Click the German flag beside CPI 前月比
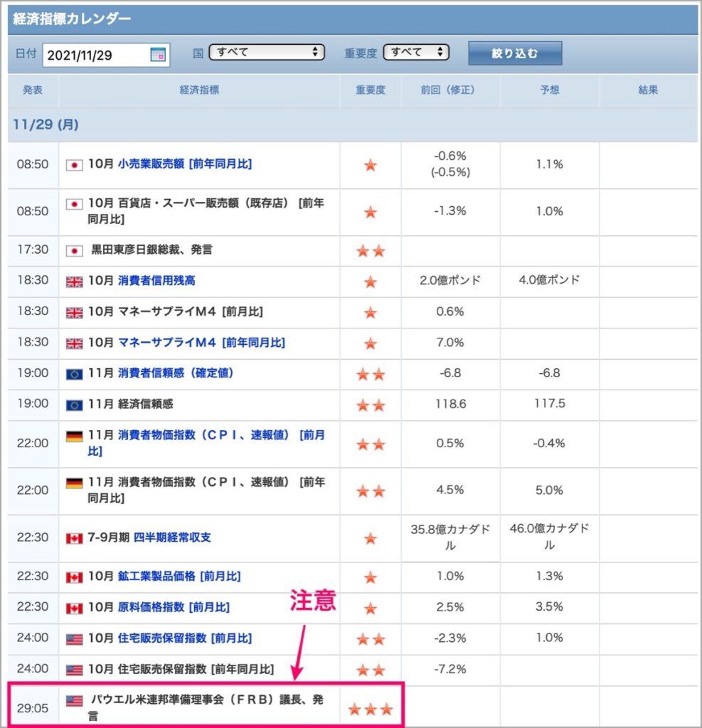The width and height of the screenshot is (702, 728). [75, 437]
